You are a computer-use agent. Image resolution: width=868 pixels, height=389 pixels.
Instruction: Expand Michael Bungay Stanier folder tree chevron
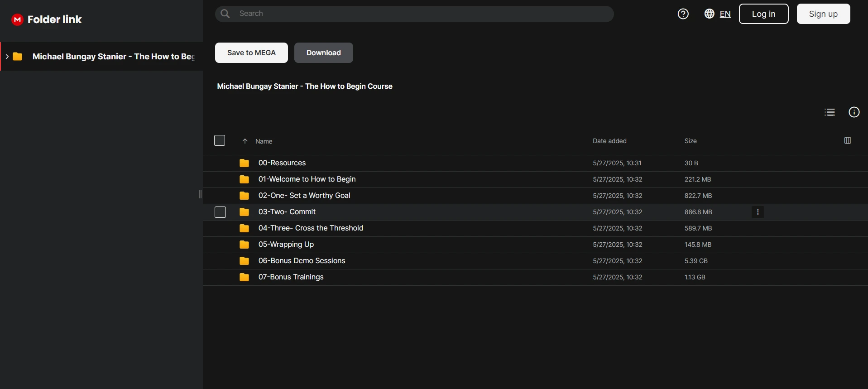tap(7, 57)
